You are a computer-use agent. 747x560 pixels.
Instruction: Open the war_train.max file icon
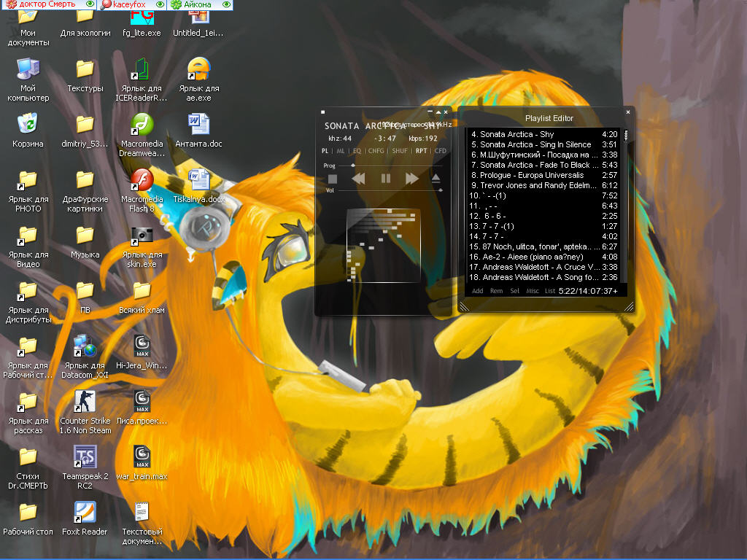coord(142,458)
